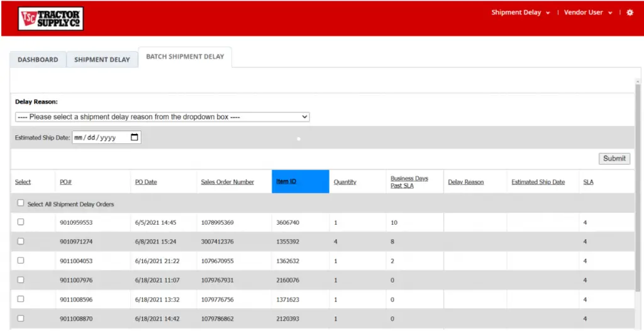The width and height of the screenshot is (644, 331).
Task: Open calendar picker in Estimated Ship Date
Action: tap(135, 138)
